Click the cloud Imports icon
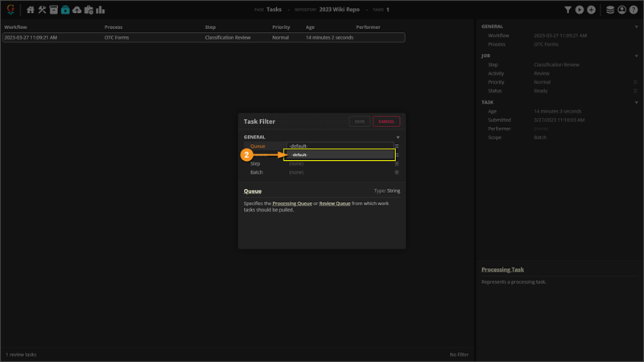Image resolution: width=644 pixels, height=362 pixels. pyautogui.click(x=76, y=10)
